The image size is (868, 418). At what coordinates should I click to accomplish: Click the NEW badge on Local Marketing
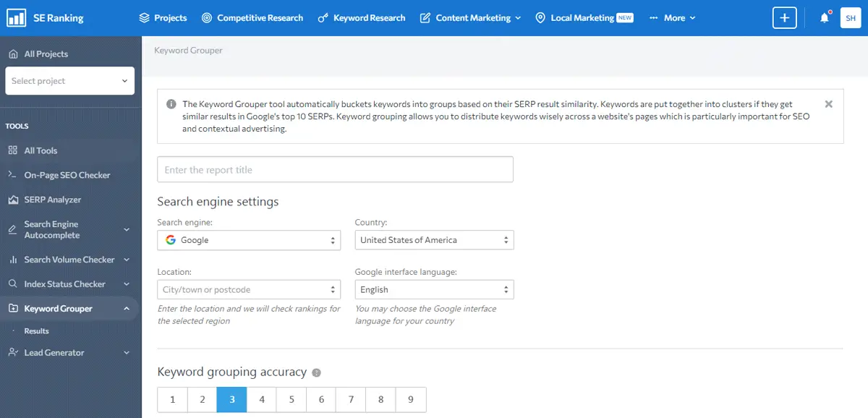click(626, 18)
